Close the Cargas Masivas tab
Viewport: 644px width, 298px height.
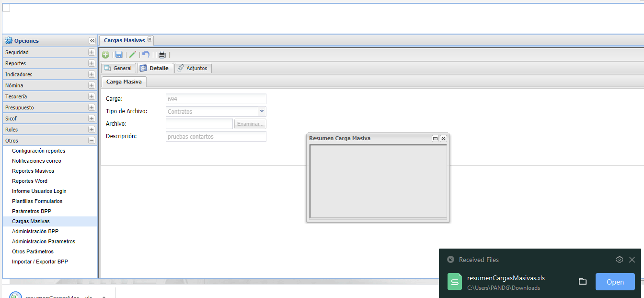pos(149,40)
